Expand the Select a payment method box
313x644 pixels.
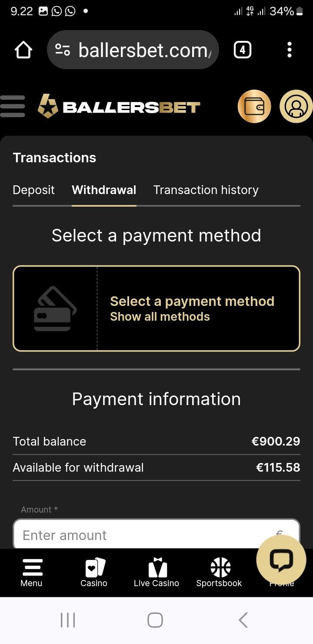click(x=156, y=308)
